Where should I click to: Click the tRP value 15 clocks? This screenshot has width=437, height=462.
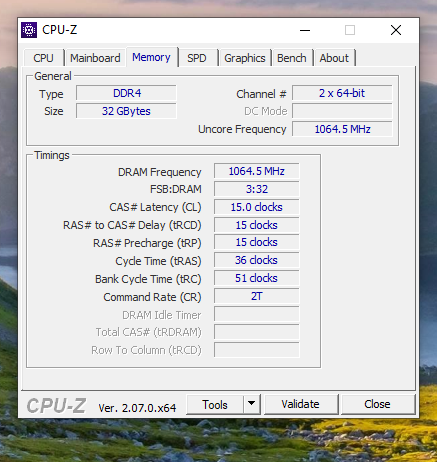tap(257, 242)
